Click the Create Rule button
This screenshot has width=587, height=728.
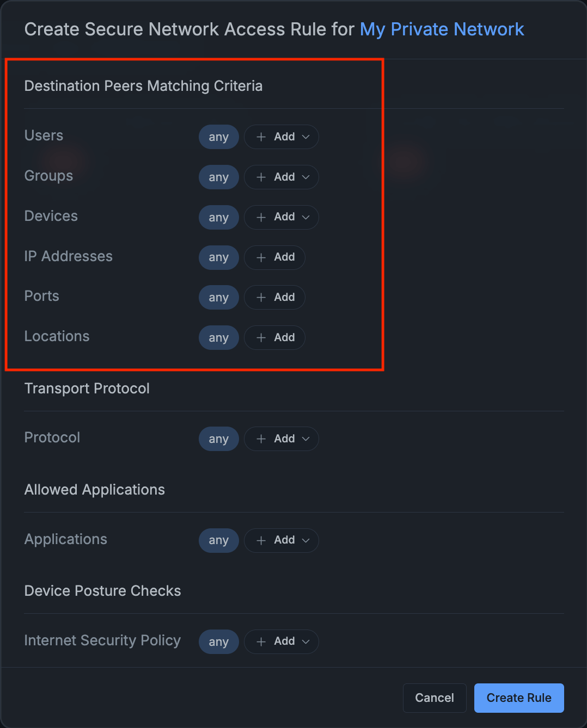tap(518, 698)
